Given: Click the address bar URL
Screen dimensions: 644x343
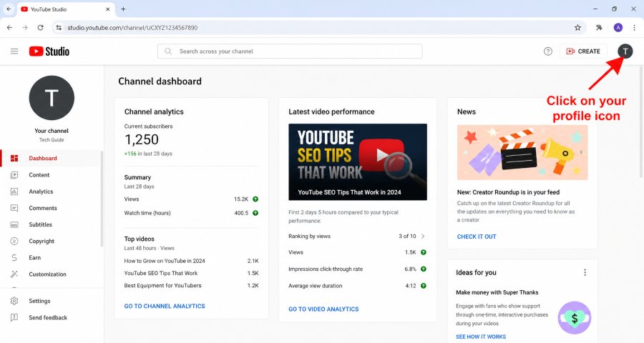Looking at the screenshot, I should (132, 27).
